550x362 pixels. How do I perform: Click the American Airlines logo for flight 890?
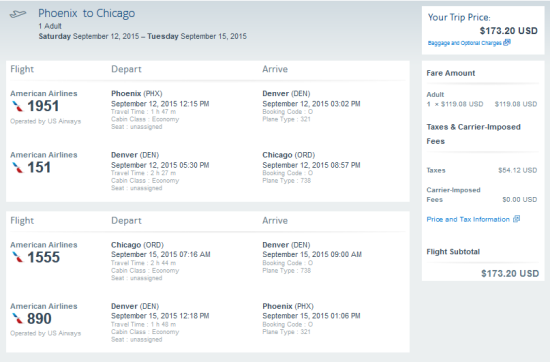(17, 319)
